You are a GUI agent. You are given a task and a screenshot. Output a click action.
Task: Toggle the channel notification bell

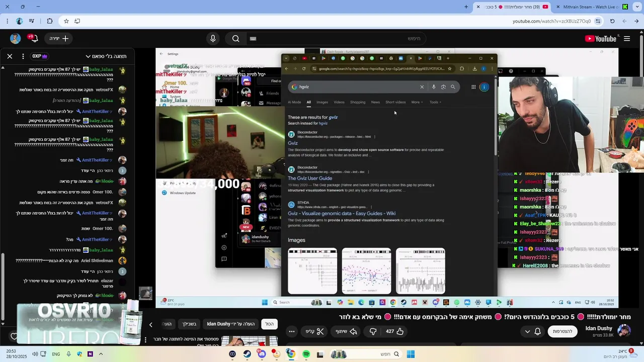coord(537,331)
